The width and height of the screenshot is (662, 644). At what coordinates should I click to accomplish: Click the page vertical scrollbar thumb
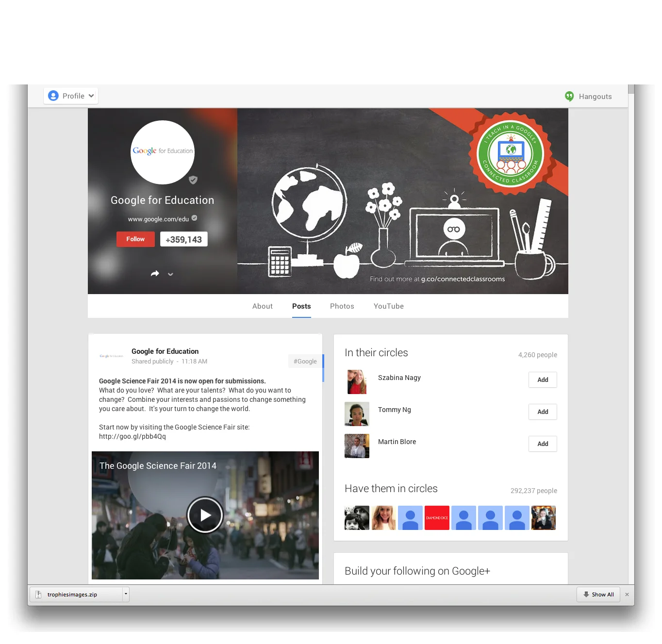631,89
